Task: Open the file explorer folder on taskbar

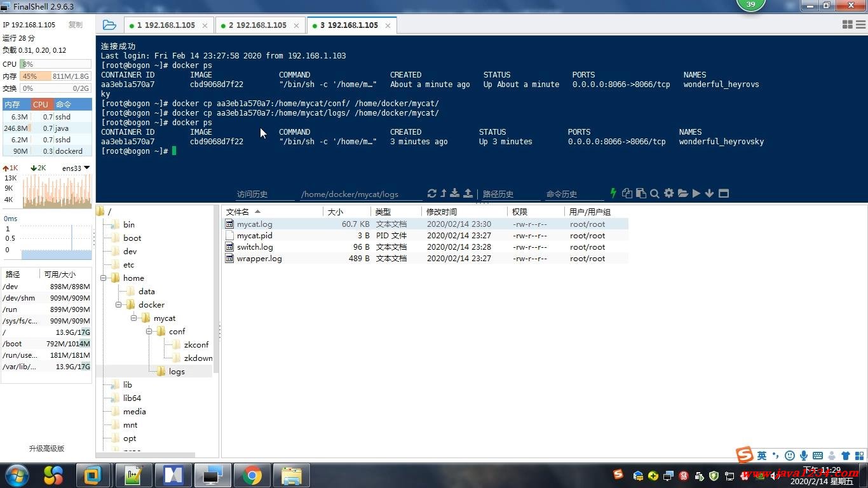Action: pyautogui.click(x=292, y=475)
